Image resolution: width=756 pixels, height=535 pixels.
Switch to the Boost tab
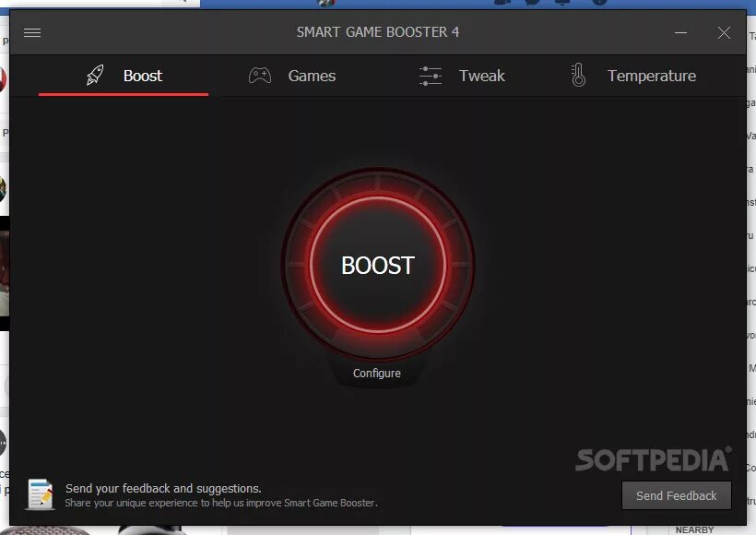[124, 76]
